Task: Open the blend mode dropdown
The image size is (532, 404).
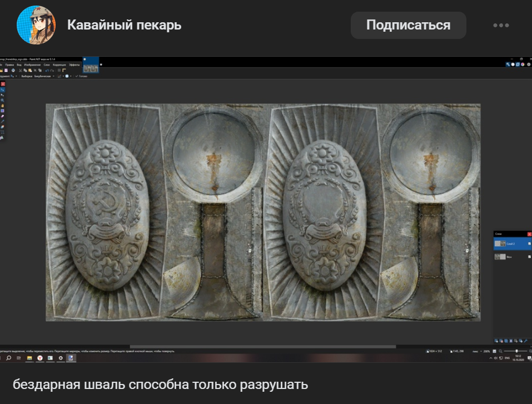Action: (68, 76)
